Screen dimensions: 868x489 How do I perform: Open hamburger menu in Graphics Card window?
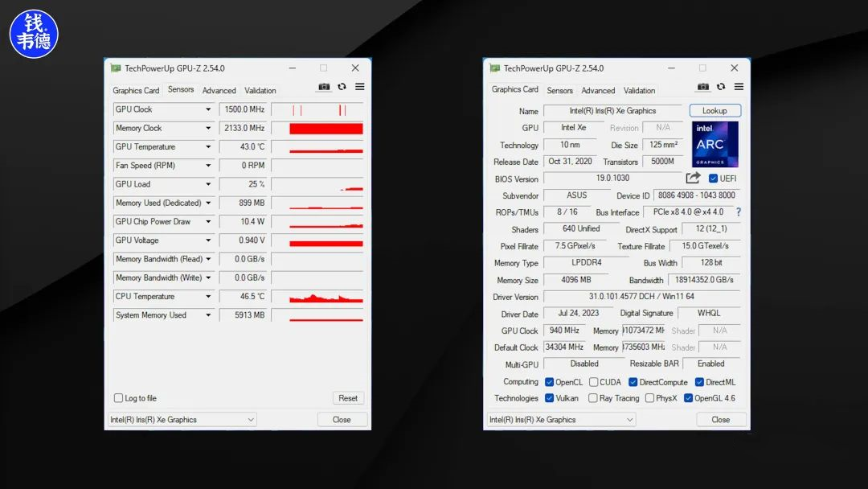click(739, 87)
